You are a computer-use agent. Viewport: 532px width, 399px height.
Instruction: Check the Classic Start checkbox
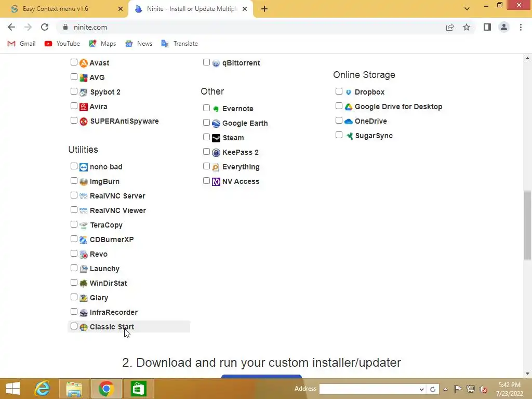click(74, 326)
